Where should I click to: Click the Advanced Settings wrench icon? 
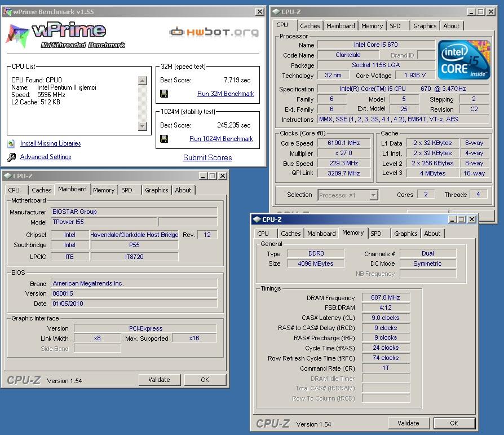pos(11,157)
